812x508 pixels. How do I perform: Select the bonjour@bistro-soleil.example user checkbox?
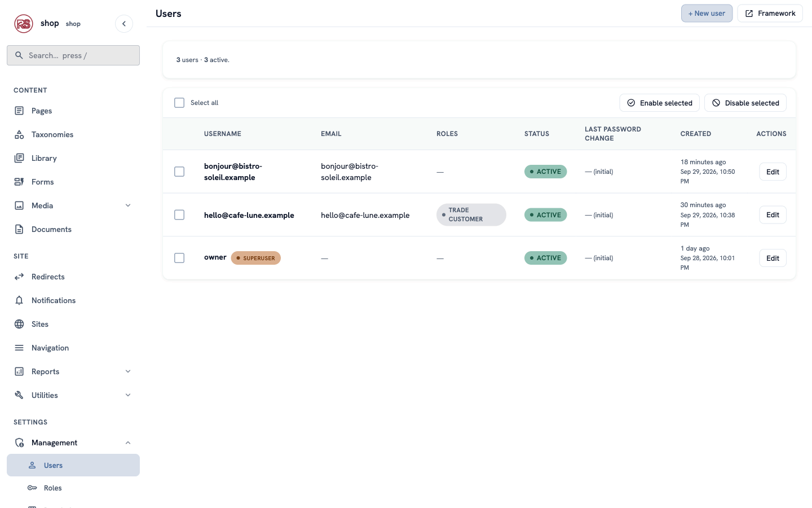click(179, 172)
